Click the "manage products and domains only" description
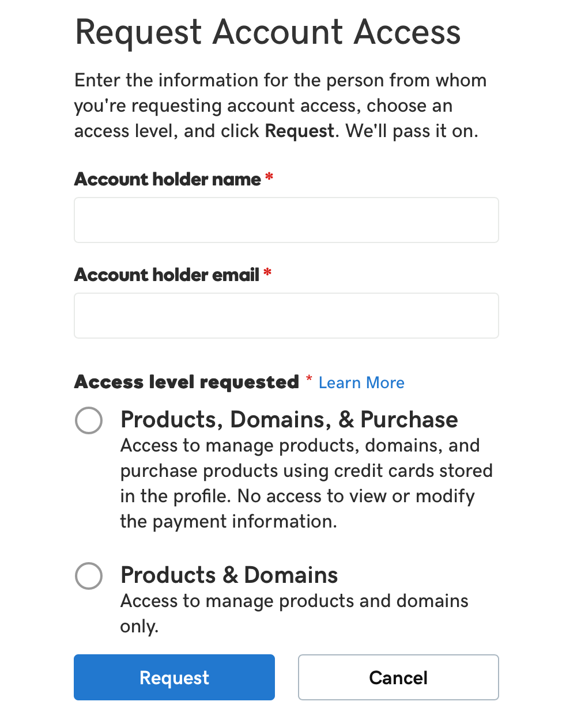Viewport: 566px width, 728px height. click(x=294, y=613)
